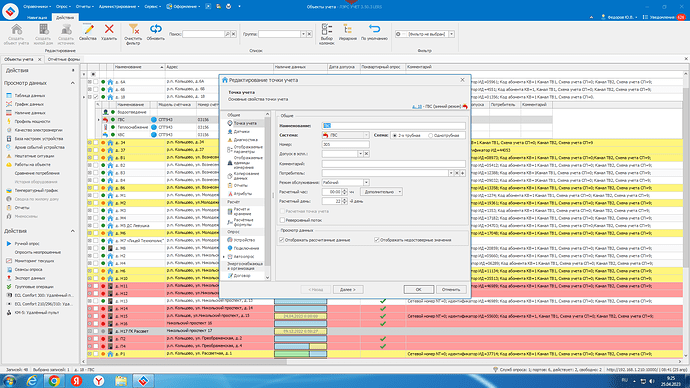Toggle Реверсивный поток checkbox
This screenshot has width=690, height=388.
pyautogui.click(x=282, y=220)
